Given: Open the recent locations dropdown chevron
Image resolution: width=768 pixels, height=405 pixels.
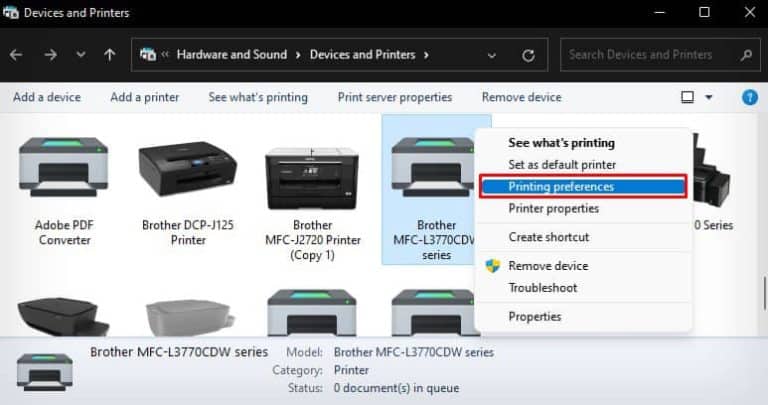Looking at the screenshot, I should 80,55.
